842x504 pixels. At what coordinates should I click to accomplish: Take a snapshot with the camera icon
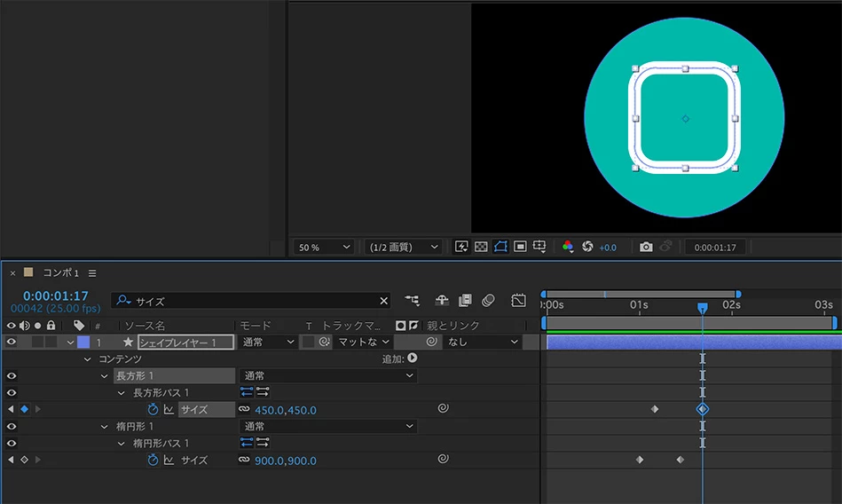pos(646,247)
